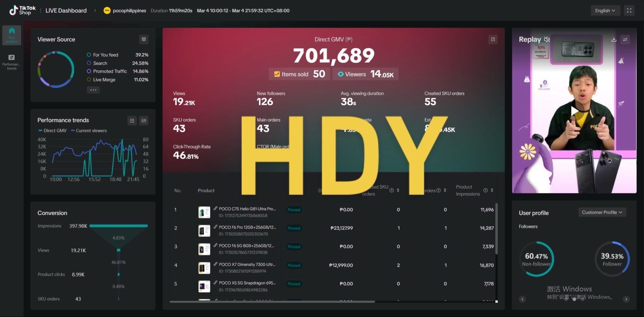The height and width of the screenshot is (317, 644).
Task: Go to next User profile slide
Action: pos(626,299)
